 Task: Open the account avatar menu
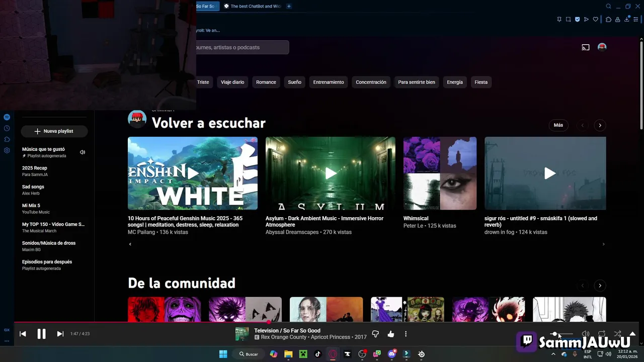click(602, 47)
